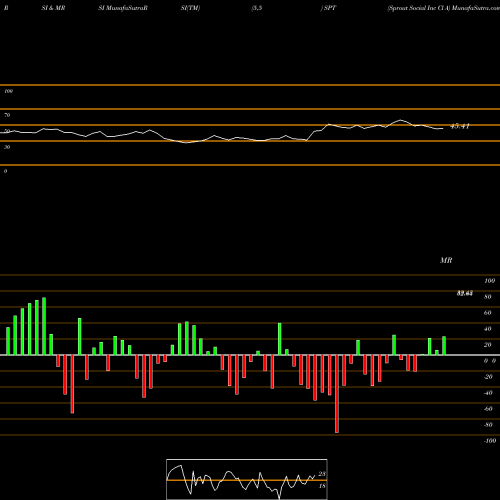The image size is (500, 500).
Task: Click the RSI axis label 30
Action: tap(7, 147)
